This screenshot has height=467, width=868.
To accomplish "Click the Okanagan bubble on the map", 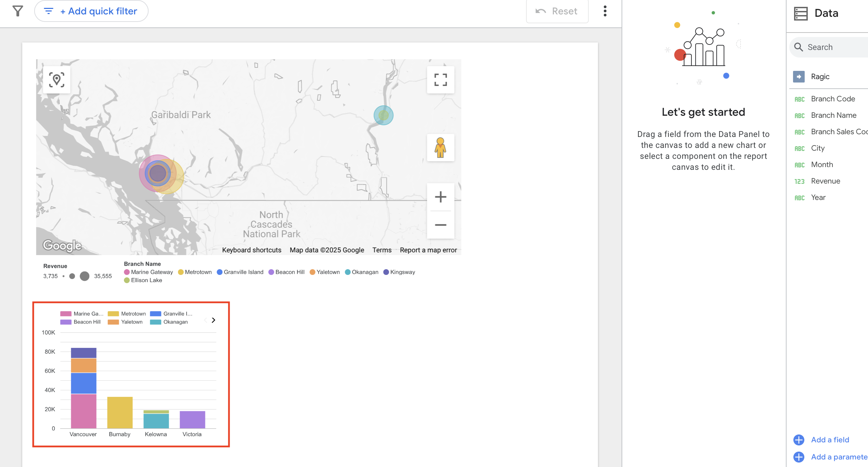I will (383, 115).
